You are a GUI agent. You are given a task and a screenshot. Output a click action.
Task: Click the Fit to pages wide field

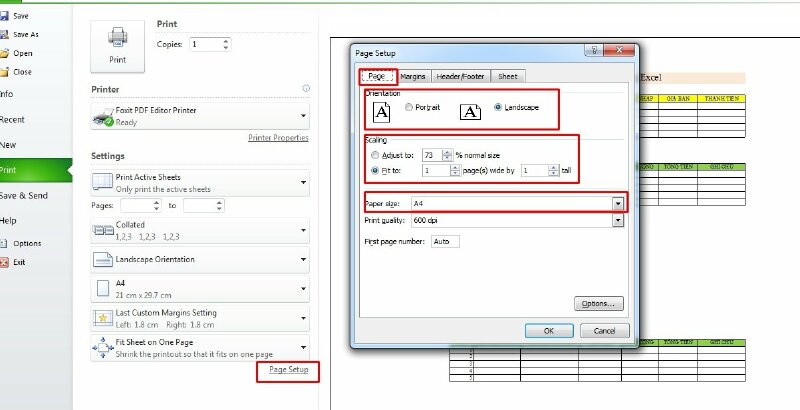pos(436,170)
